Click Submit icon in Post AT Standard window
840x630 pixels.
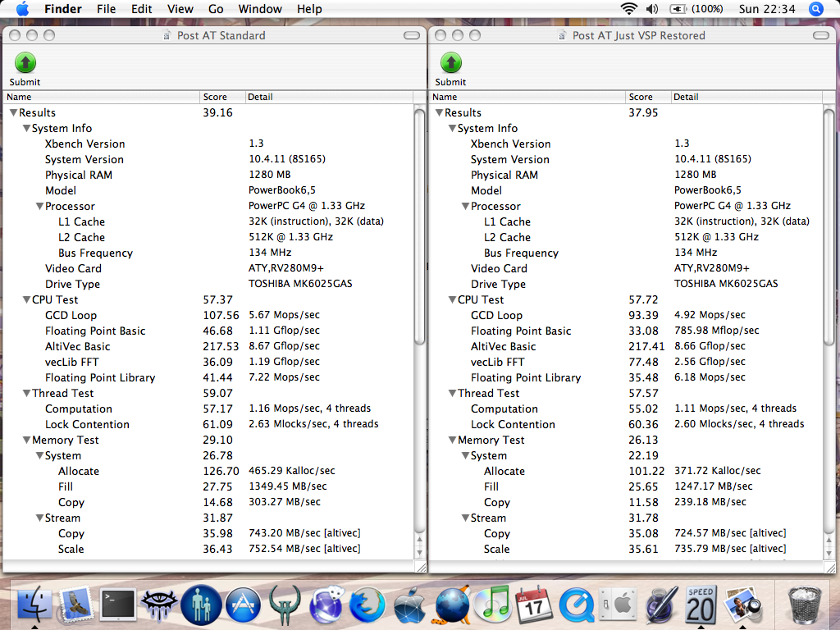pyautogui.click(x=25, y=62)
